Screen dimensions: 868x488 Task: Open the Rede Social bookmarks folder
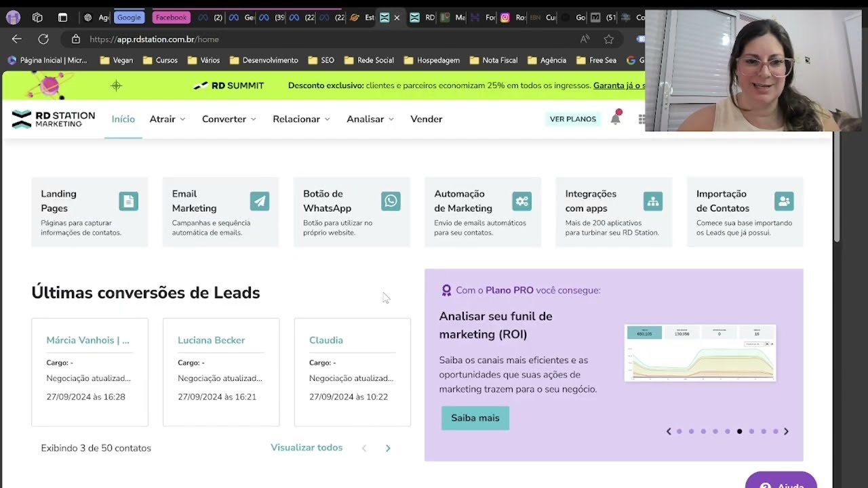[x=369, y=60]
